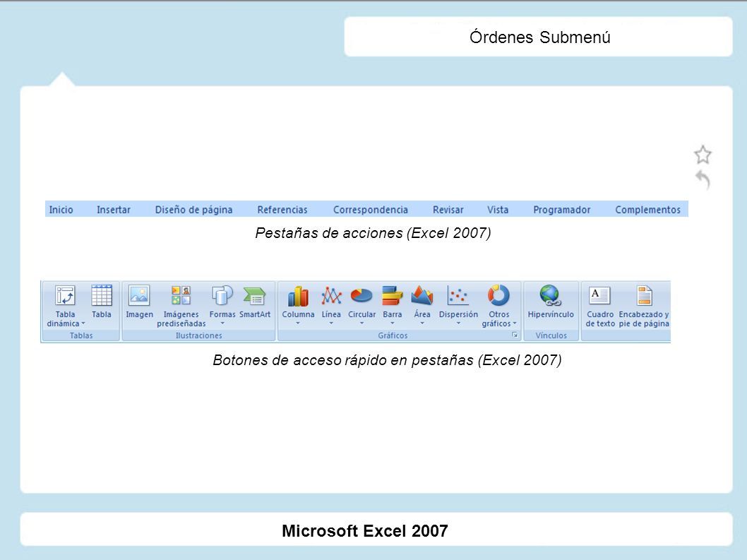Click the curved back arrow icon
The image size is (747, 560).
[703, 179]
